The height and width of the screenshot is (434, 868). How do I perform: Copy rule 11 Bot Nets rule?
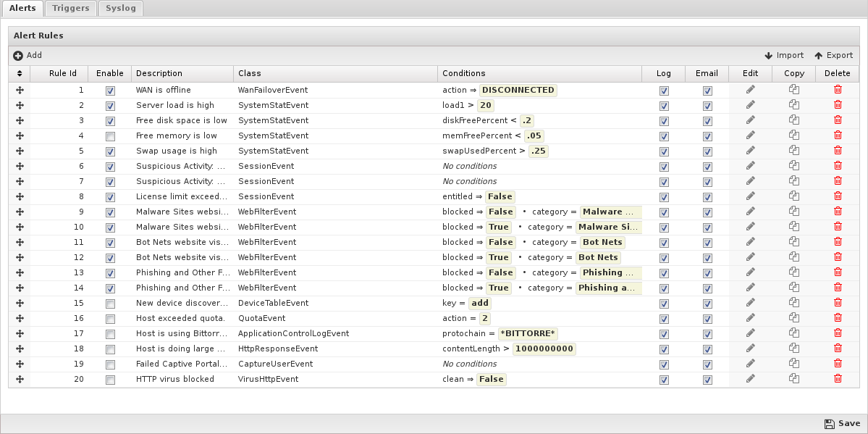[794, 242]
